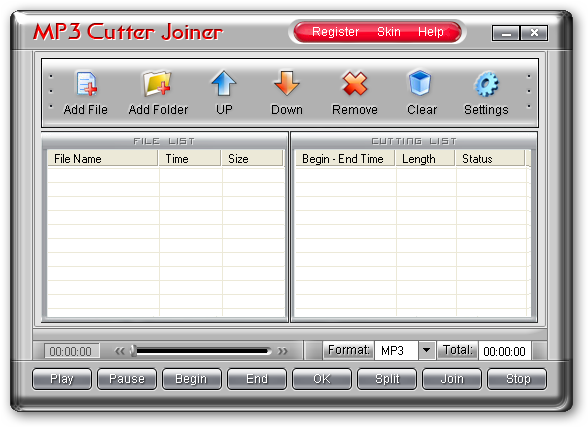The height and width of the screenshot is (427, 588).
Task: Sort by the Time column header
Action: (x=189, y=159)
